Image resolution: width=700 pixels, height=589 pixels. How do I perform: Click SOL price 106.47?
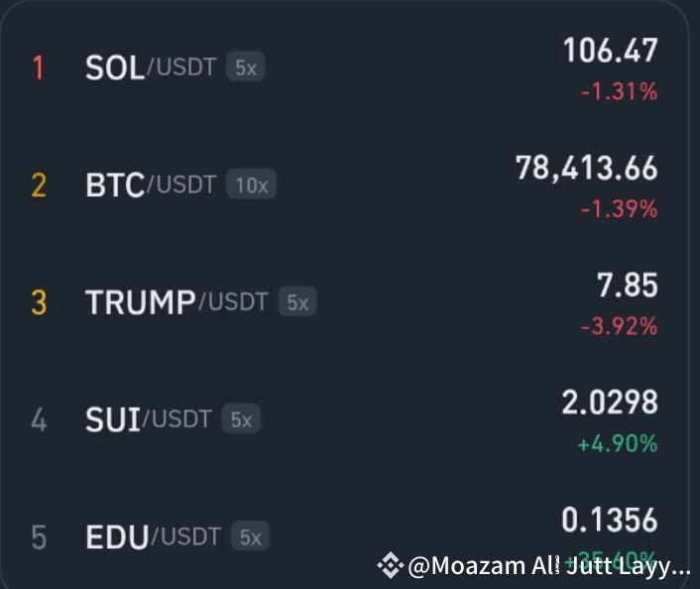coord(610,51)
